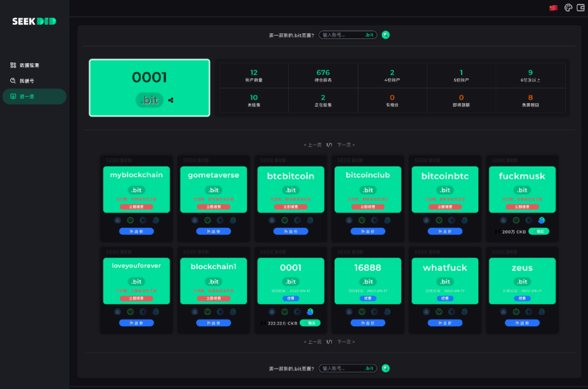
Task: Open 数据监测 in the sidebar
Action: point(29,65)
